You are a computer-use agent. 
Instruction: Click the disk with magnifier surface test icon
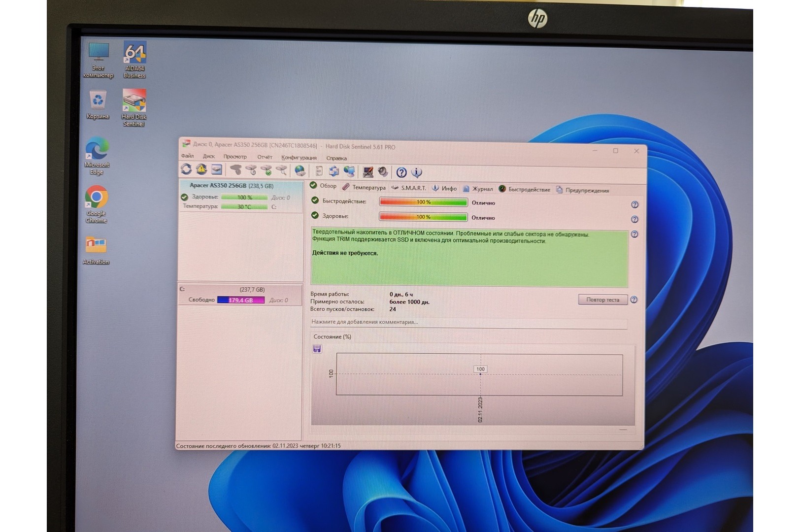click(282, 170)
